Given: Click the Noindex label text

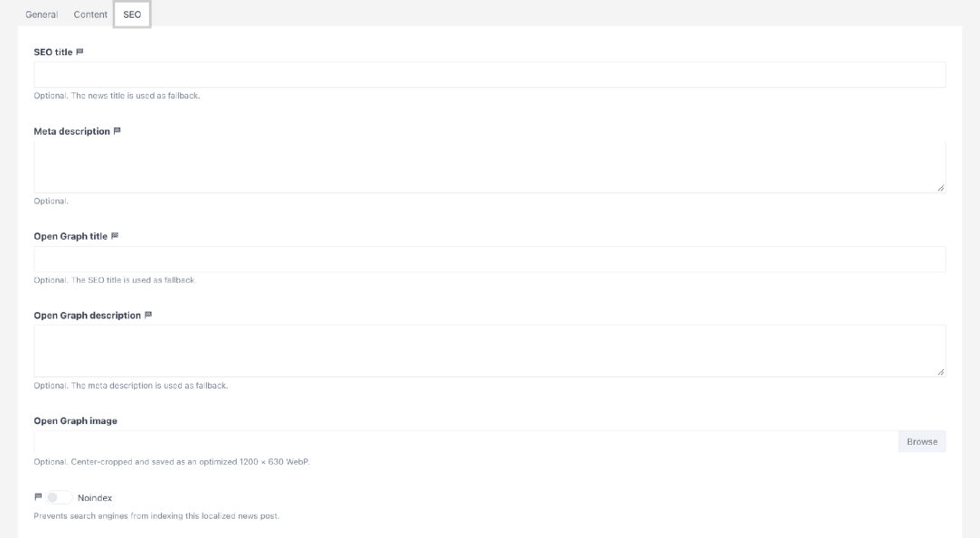Looking at the screenshot, I should point(95,498).
